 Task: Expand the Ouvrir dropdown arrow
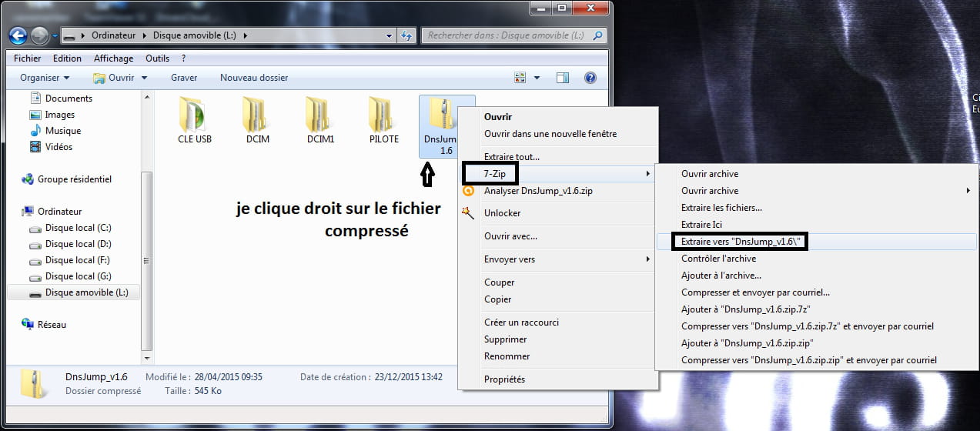(144, 78)
